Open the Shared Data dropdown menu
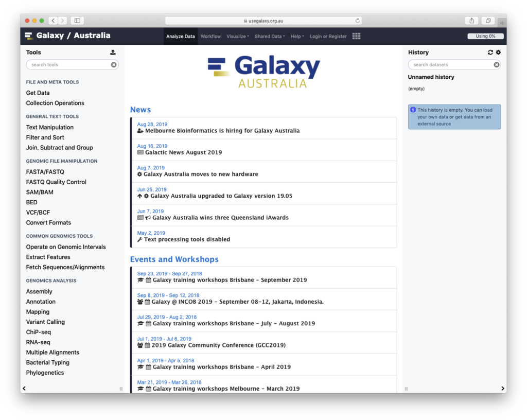527x420 pixels. click(270, 37)
